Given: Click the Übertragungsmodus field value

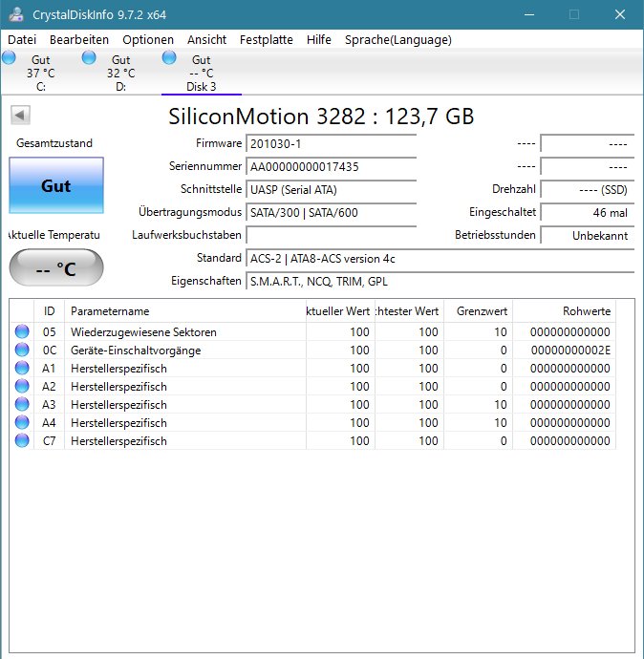Looking at the screenshot, I should (x=332, y=212).
